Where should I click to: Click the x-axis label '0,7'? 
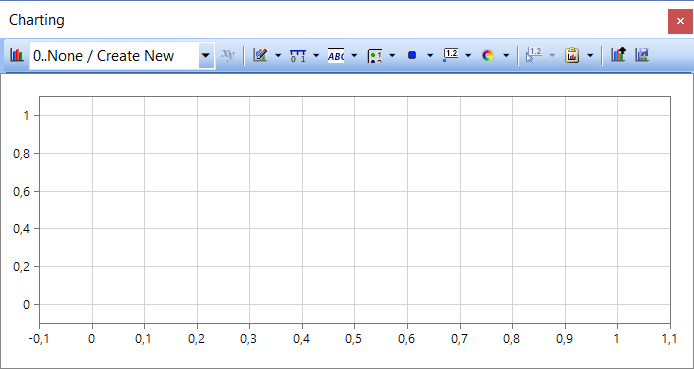click(x=459, y=339)
